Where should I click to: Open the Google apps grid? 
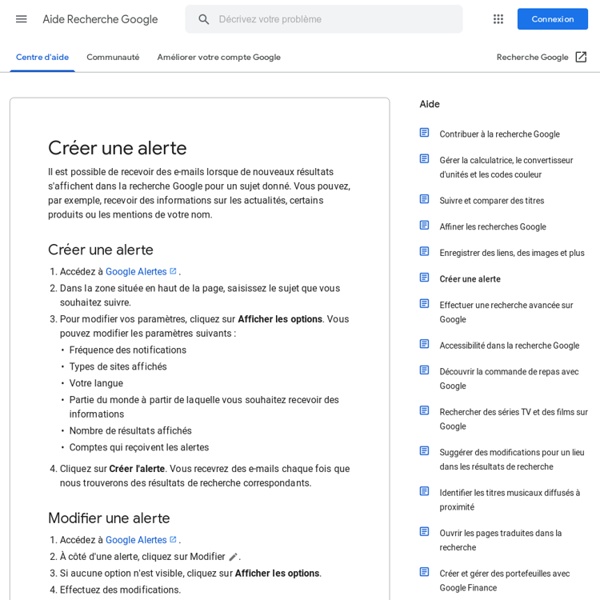(498, 19)
